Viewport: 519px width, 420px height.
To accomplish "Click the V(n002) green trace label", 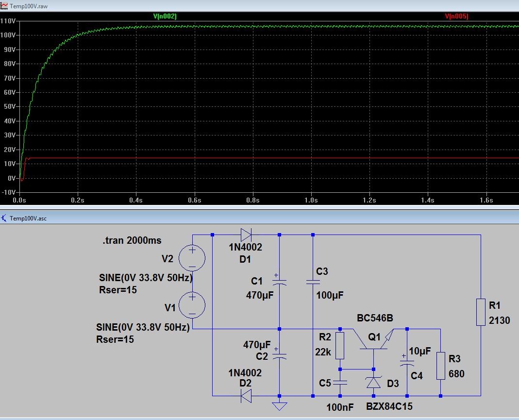I will click(165, 16).
